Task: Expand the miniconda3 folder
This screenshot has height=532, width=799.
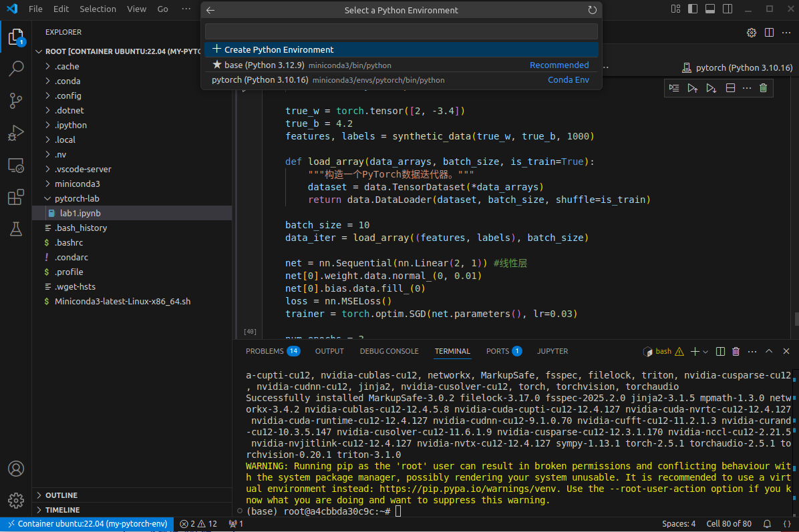Action: coord(77,184)
